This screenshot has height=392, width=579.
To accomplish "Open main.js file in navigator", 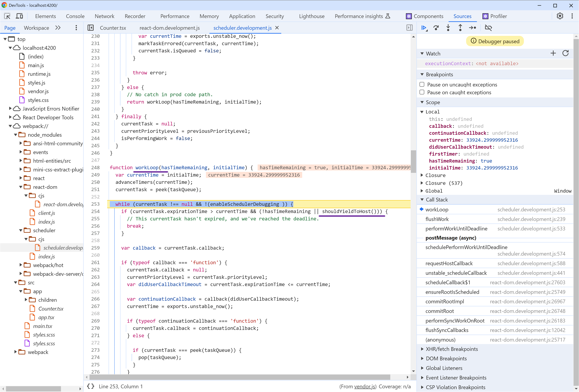I will 36,65.
